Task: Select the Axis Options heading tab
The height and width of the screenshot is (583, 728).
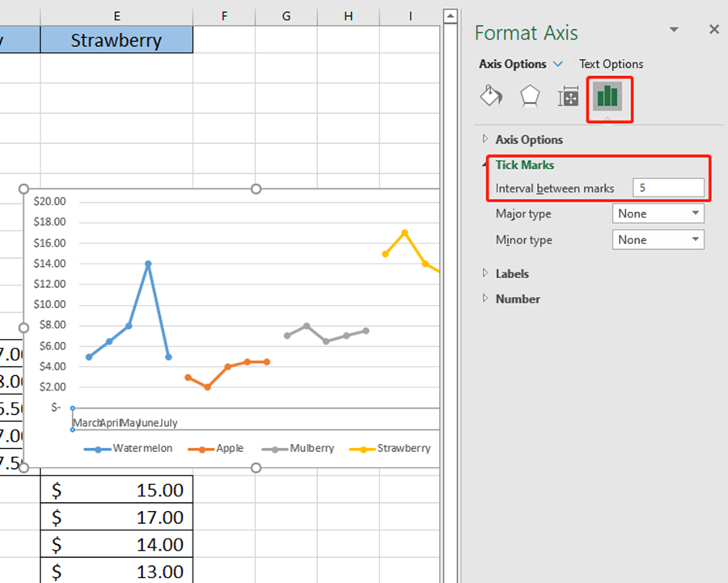Action: click(513, 64)
